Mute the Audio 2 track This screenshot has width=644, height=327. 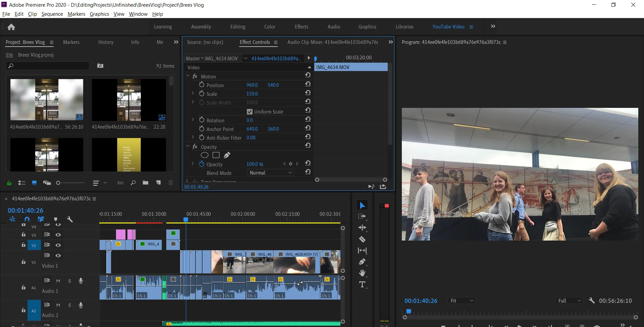click(58, 305)
